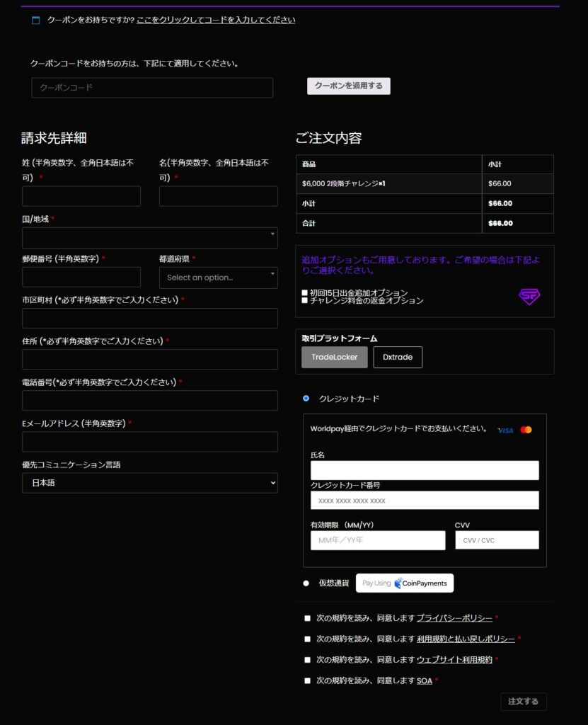
Task: Open the 優先コミュニケーション言語 dropdown
Action: tap(149, 483)
